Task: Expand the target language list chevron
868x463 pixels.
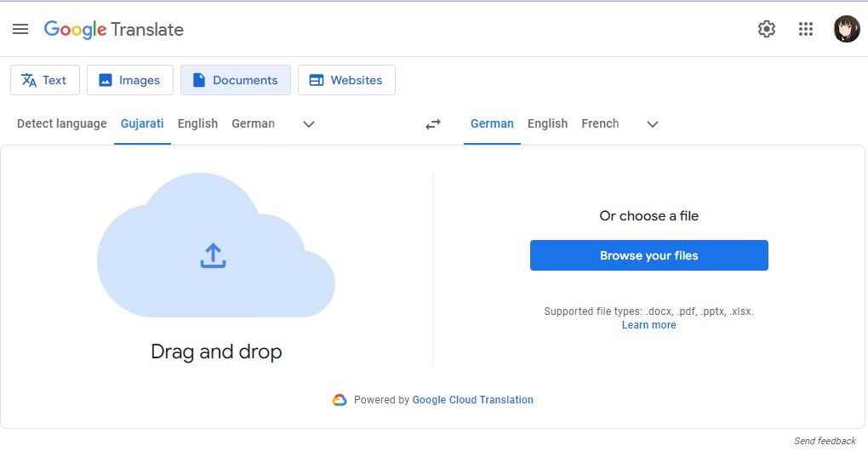Action: [653, 124]
